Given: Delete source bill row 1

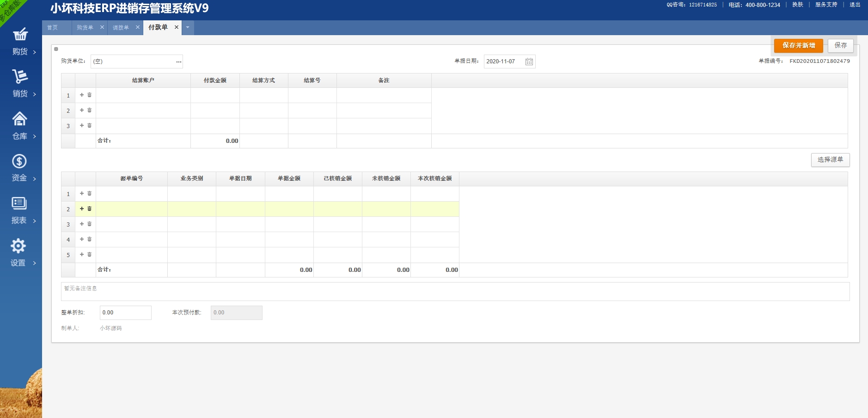Looking at the screenshot, I should pos(90,193).
